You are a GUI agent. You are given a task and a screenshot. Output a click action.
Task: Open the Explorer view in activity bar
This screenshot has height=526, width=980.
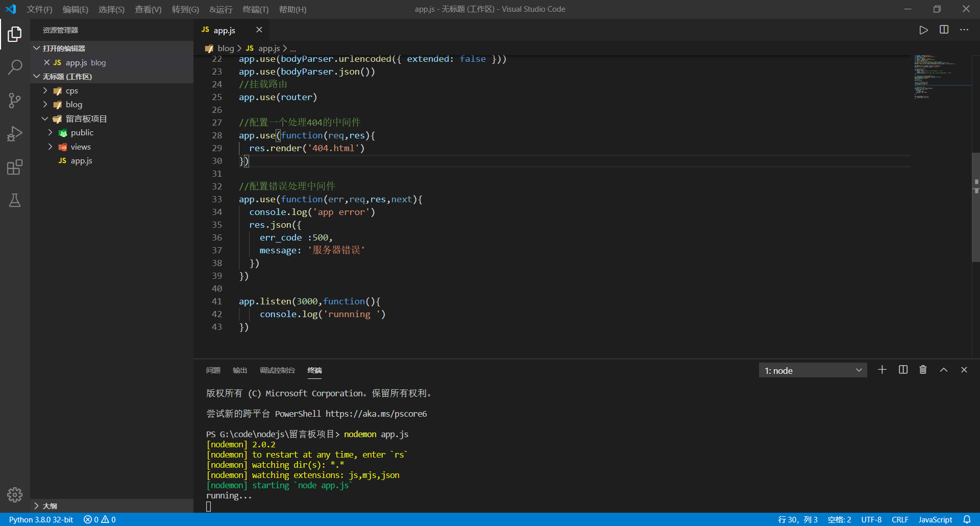coord(15,34)
